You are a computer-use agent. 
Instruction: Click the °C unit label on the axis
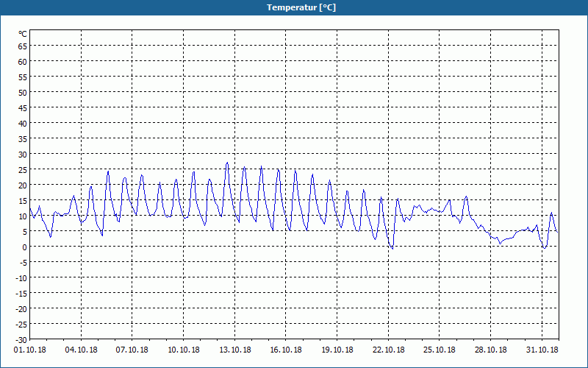pos(23,34)
